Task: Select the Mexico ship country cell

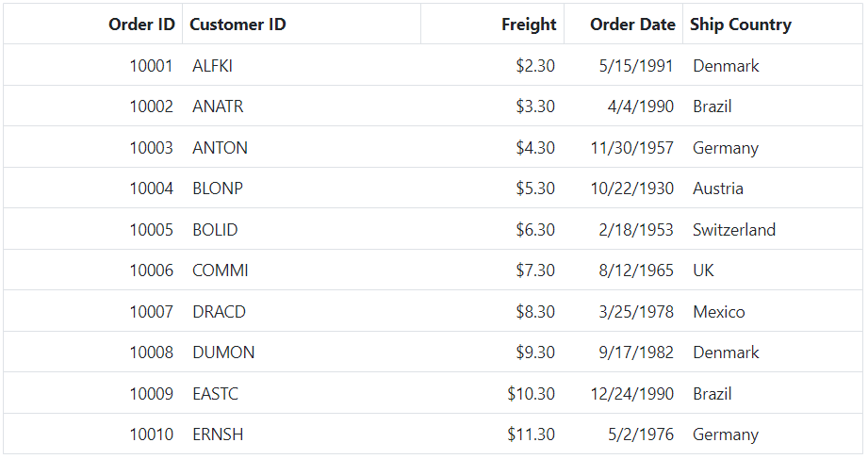Action: (772, 311)
